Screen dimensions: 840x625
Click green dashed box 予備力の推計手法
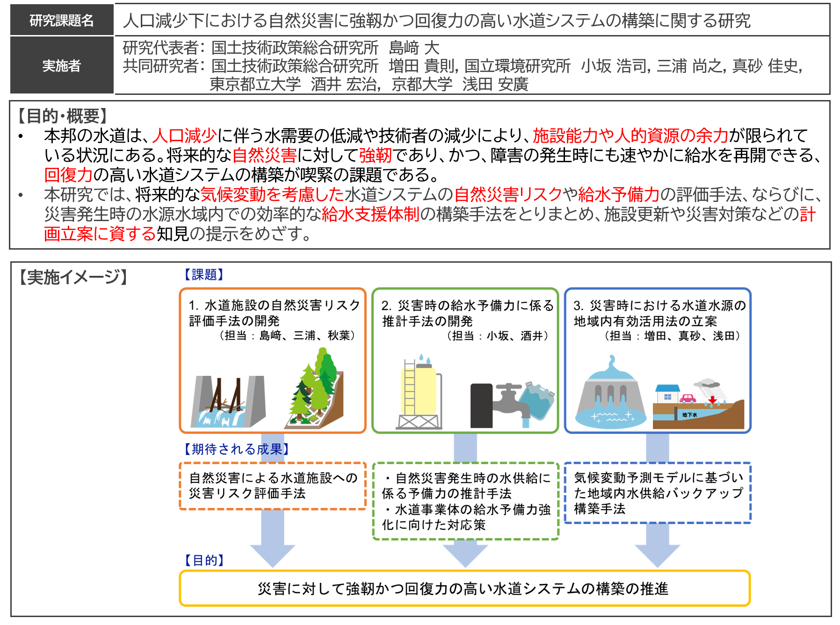click(465, 501)
